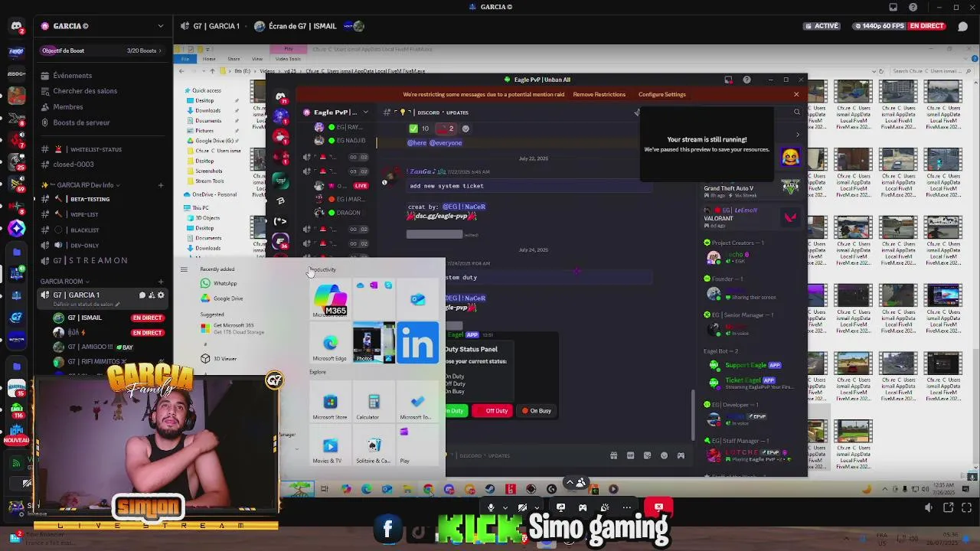Switch to Home tab in File Explorer ribbon
Image resolution: width=980 pixels, height=551 pixels.
click(209, 59)
